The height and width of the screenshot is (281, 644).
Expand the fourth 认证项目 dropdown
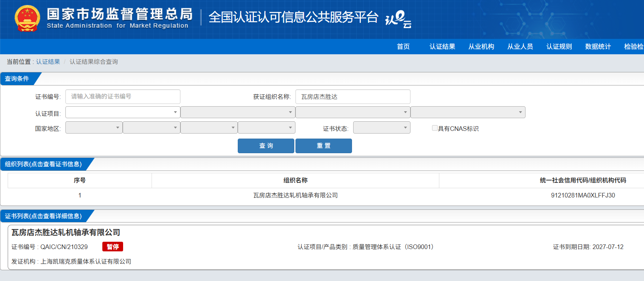(468, 112)
